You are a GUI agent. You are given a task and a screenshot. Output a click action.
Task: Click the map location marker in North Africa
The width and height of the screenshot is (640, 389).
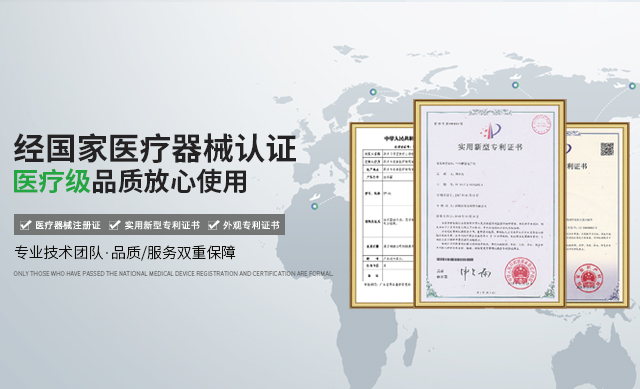click(x=314, y=207)
